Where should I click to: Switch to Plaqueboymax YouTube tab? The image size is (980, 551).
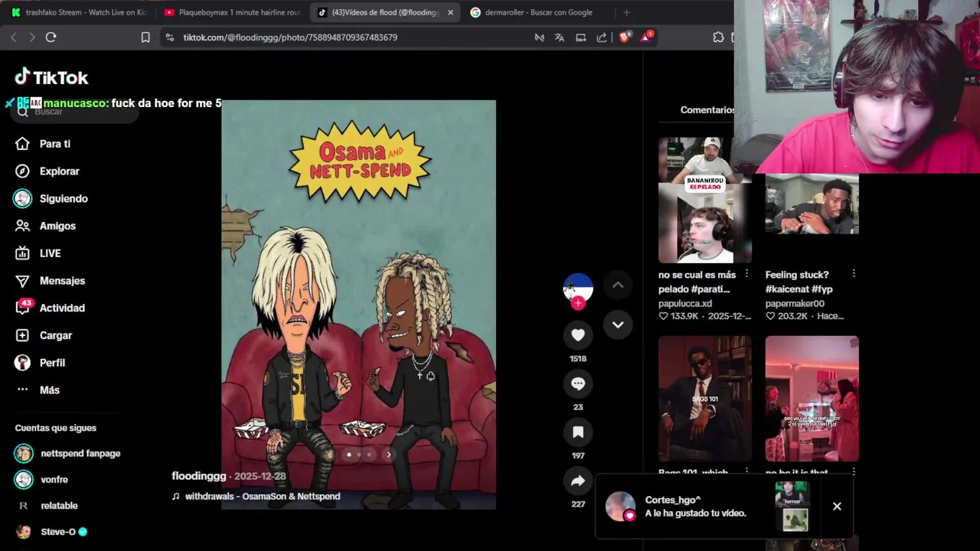point(232,12)
